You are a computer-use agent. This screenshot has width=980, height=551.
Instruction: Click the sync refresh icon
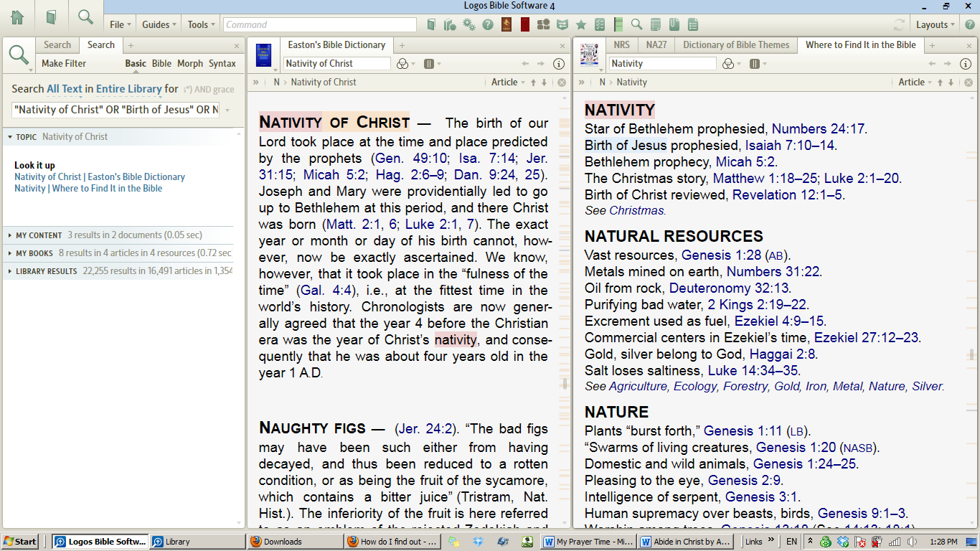click(899, 25)
